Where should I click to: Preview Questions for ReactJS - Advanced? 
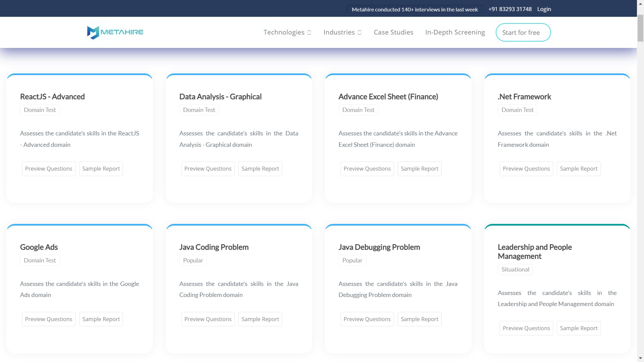coord(49,169)
